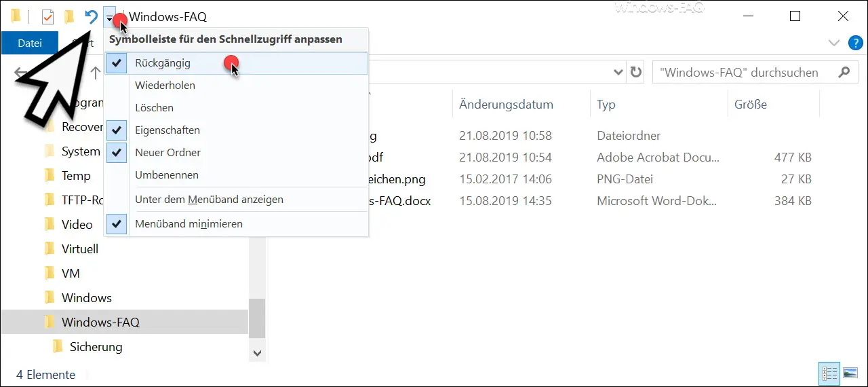The image size is (868, 387).
Task: Switch to the large icons view in the status bar
Action: pyautogui.click(x=850, y=373)
